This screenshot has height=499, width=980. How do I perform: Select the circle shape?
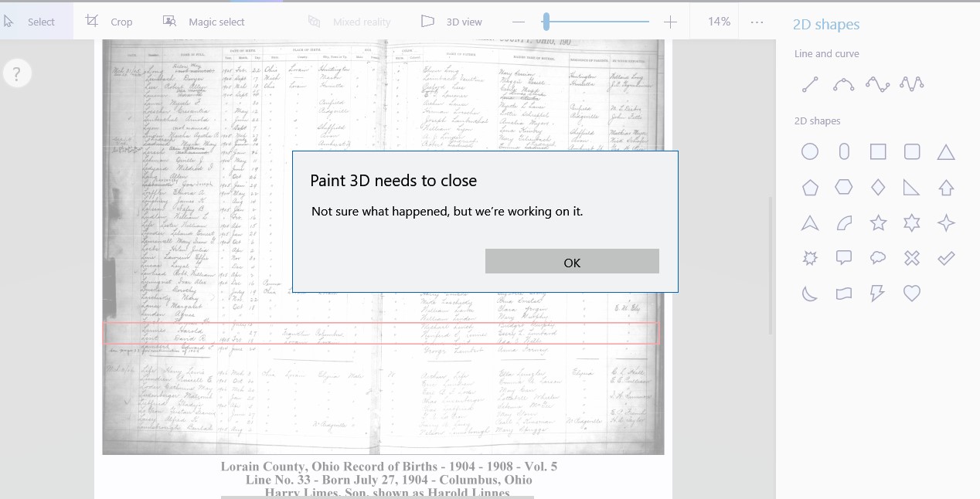809,151
